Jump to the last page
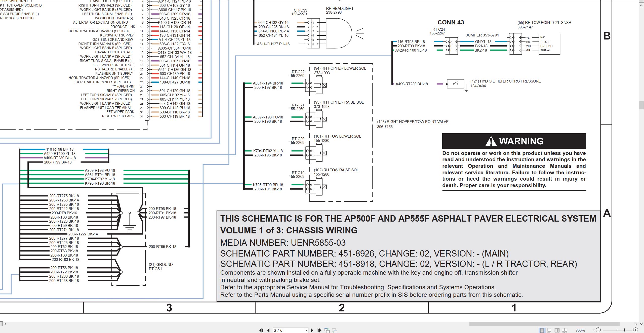This screenshot has width=644, height=333. (319, 330)
